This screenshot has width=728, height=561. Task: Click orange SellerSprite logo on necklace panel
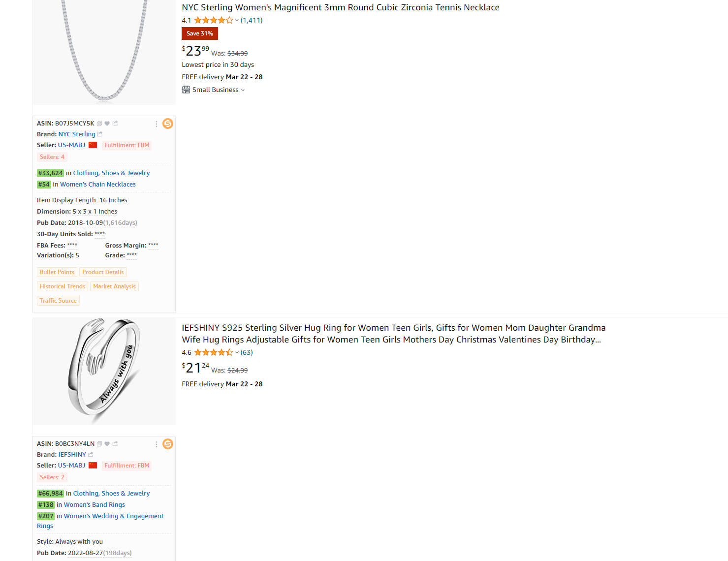[168, 124]
